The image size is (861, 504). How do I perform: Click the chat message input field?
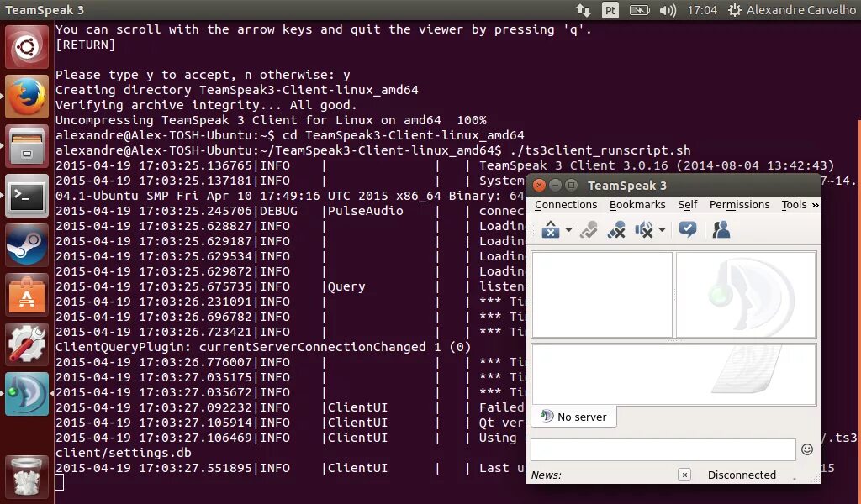(x=663, y=449)
